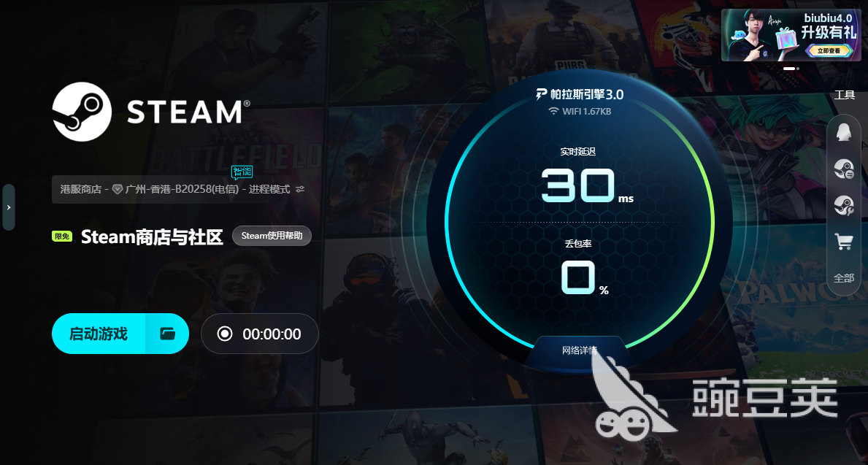
Task: Toggle the 智能 smart mode badge
Action: [x=242, y=172]
